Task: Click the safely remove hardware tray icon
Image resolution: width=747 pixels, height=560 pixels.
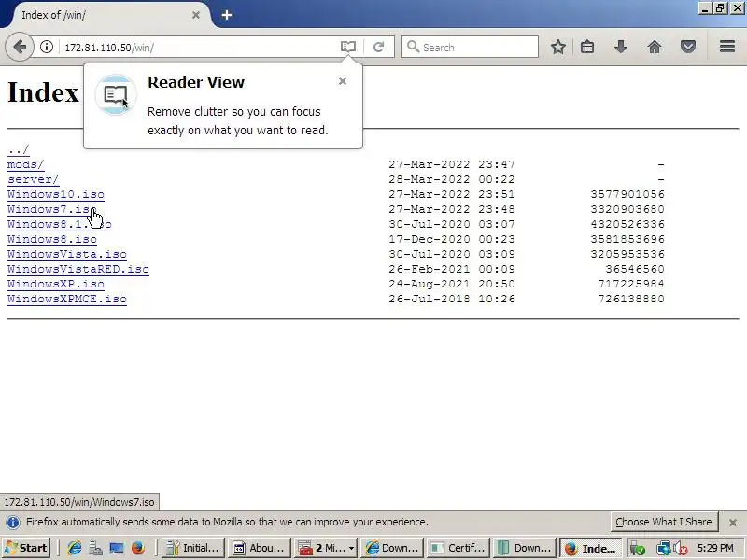Action: (638, 549)
